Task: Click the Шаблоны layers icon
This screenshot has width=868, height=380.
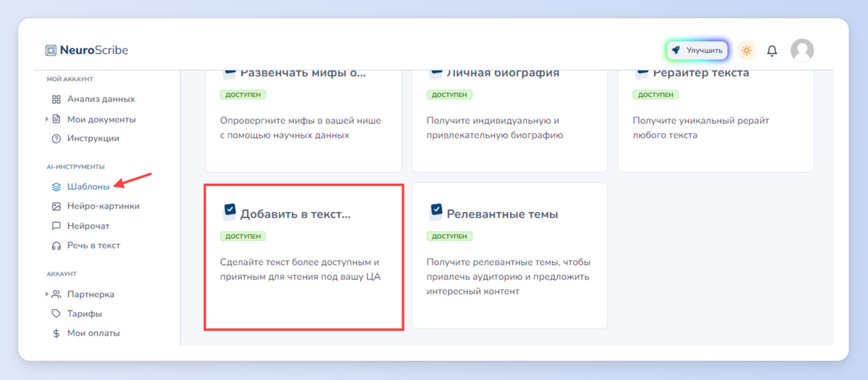Action: point(56,187)
